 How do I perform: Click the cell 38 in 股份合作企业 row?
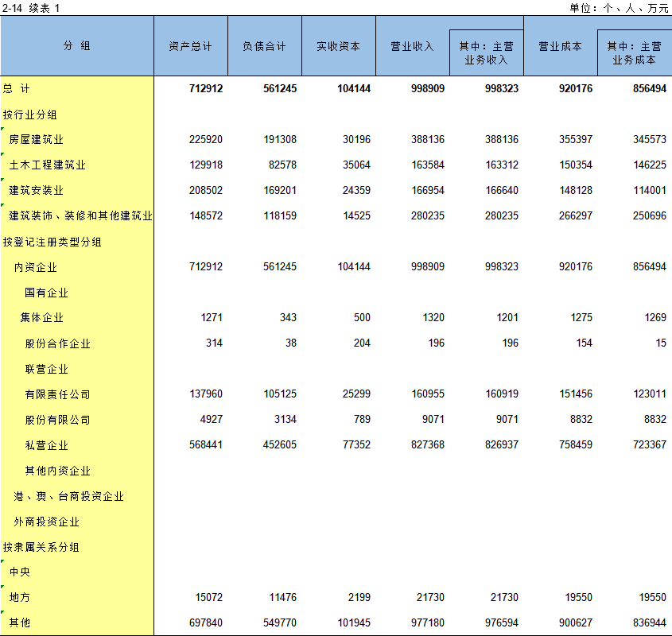click(291, 343)
